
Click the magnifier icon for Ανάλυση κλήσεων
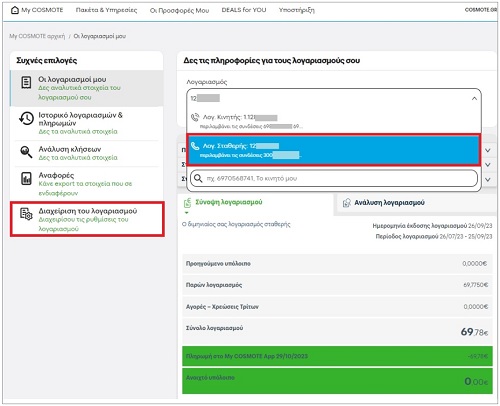26,152
